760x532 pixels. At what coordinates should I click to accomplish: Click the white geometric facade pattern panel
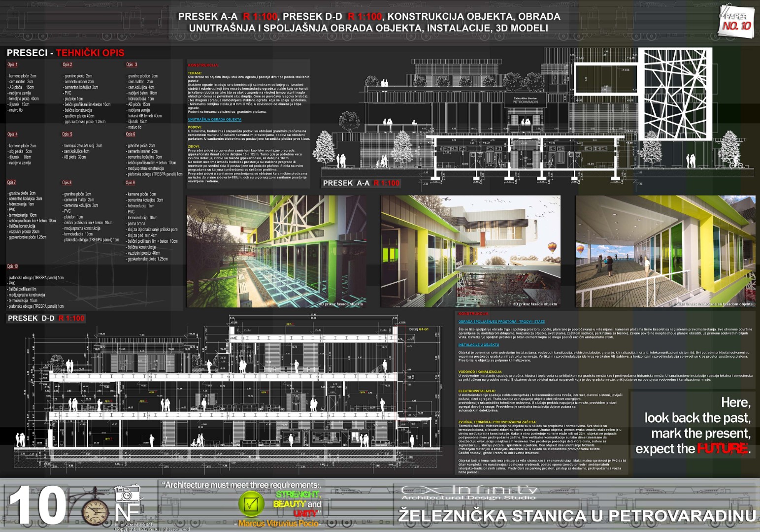pos(677,94)
